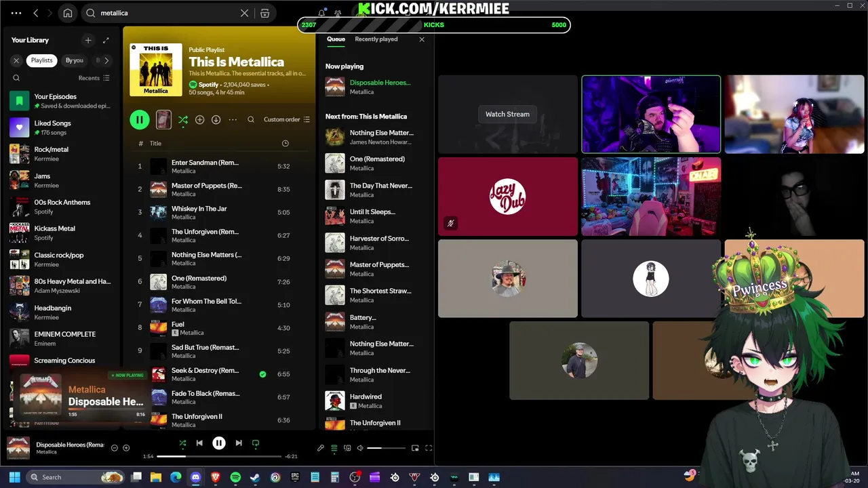
Task: Open the What's New notifications bell
Action: (321, 13)
